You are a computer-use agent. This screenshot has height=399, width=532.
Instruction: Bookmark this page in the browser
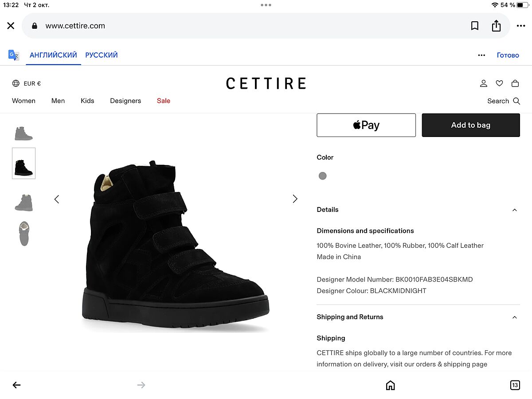474,26
